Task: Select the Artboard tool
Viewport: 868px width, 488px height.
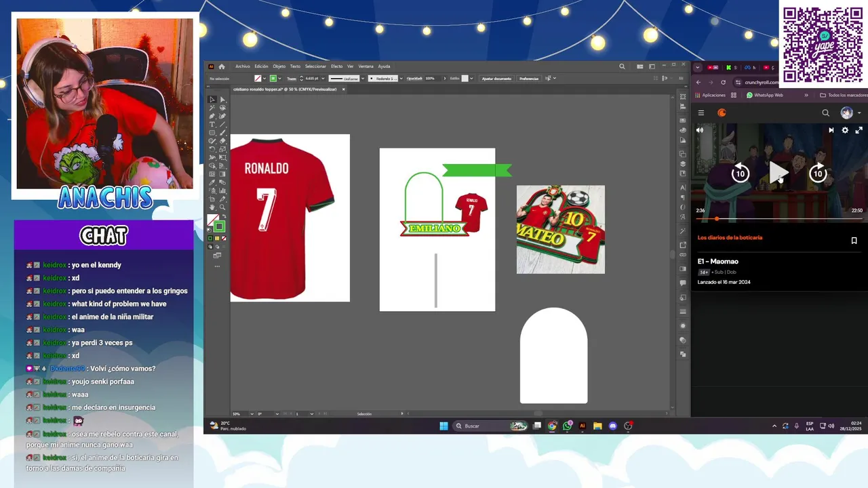Action: point(212,199)
